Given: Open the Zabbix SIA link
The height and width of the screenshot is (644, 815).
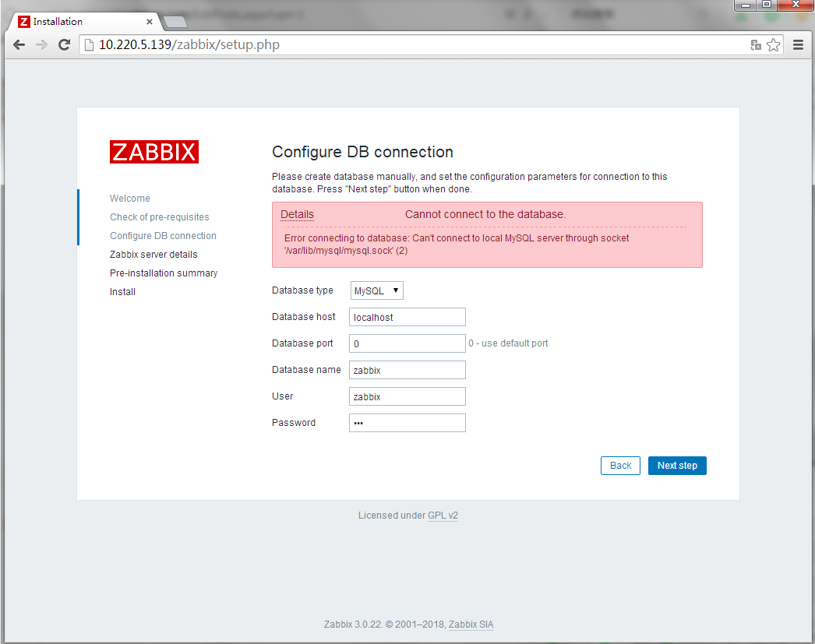Looking at the screenshot, I should 471,625.
